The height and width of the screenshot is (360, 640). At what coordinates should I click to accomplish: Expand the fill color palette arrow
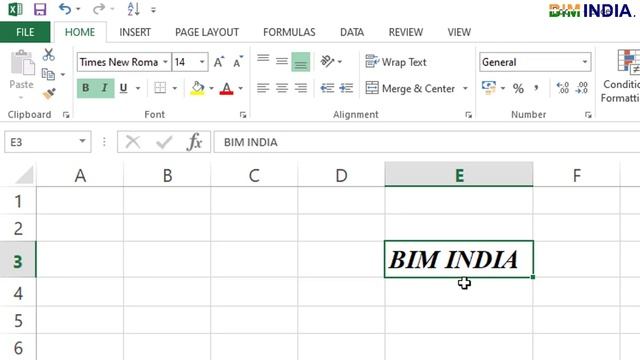[x=211, y=88]
